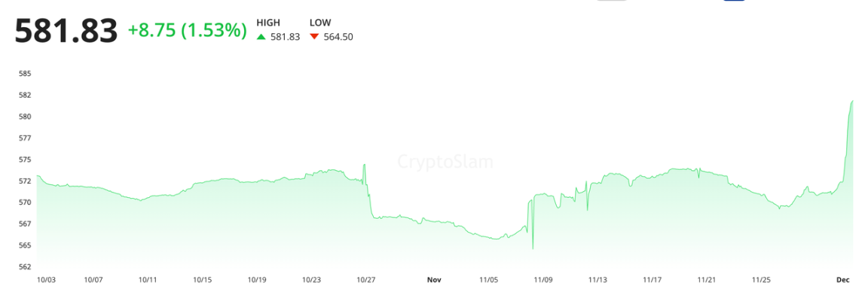Screen dimensions: 868x307
Task: Click the CryptoSlam watermark on the chart
Action: pyautogui.click(x=445, y=161)
